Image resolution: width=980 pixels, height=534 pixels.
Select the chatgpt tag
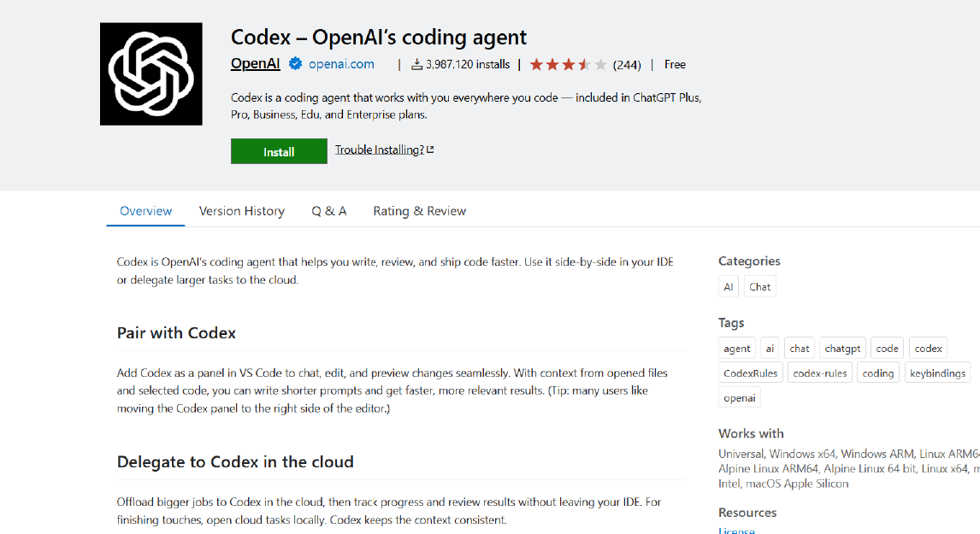pos(842,348)
